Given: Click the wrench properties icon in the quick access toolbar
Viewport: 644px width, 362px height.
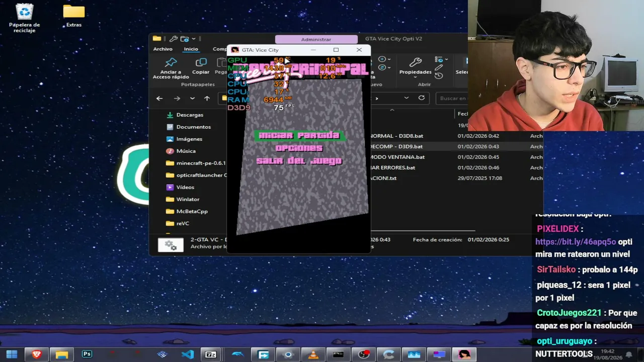Looking at the screenshot, I should 173,39.
